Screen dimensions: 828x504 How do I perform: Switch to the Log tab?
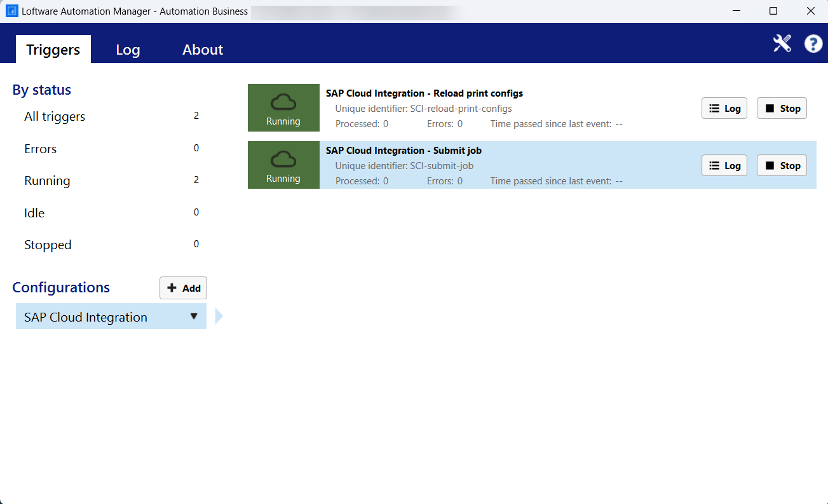pyautogui.click(x=128, y=49)
